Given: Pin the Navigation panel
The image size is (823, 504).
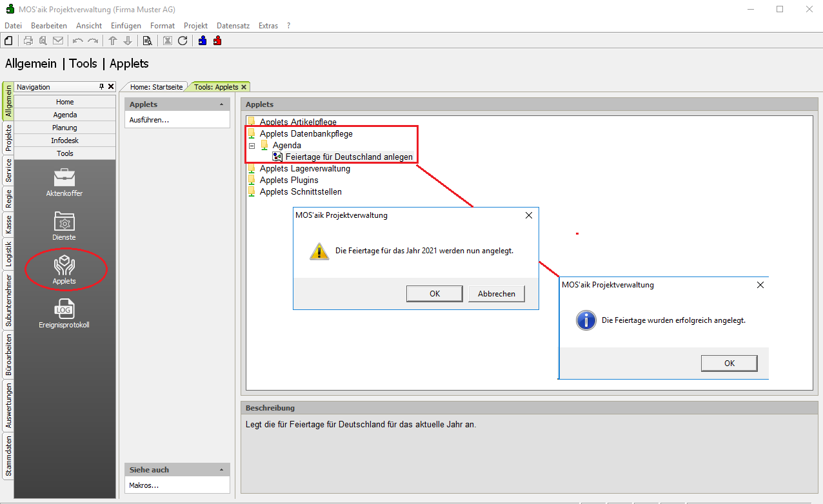Looking at the screenshot, I should pos(101,87).
